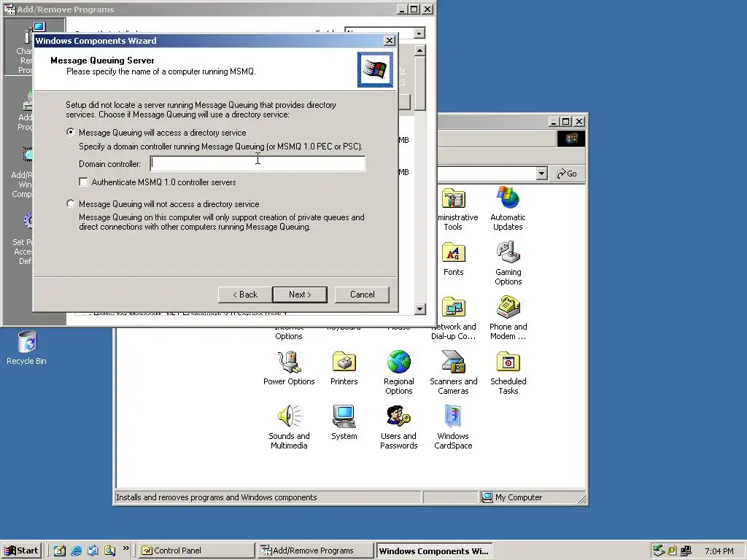
Task: Open the Fonts folder icon
Action: [x=453, y=259]
